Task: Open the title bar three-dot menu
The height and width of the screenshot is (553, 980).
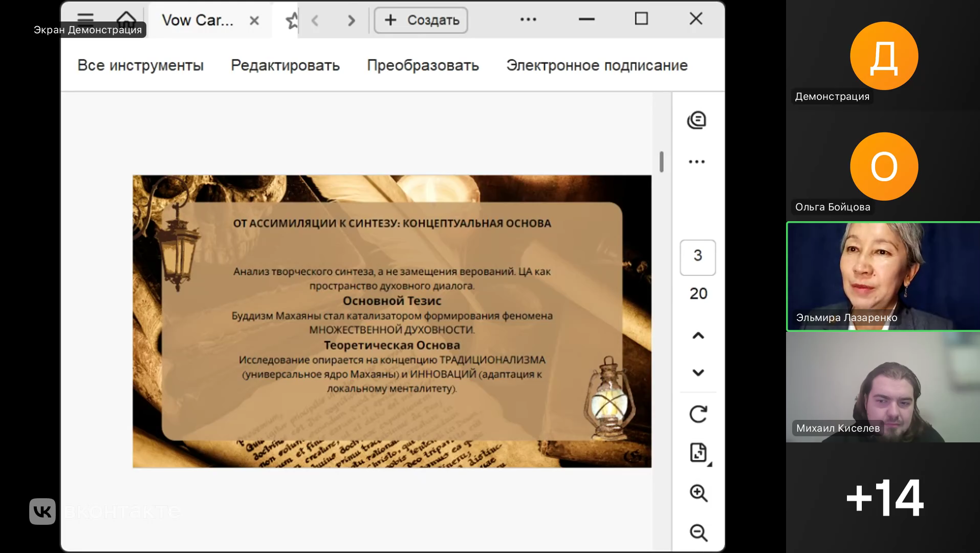Action: [x=528, y=19]
